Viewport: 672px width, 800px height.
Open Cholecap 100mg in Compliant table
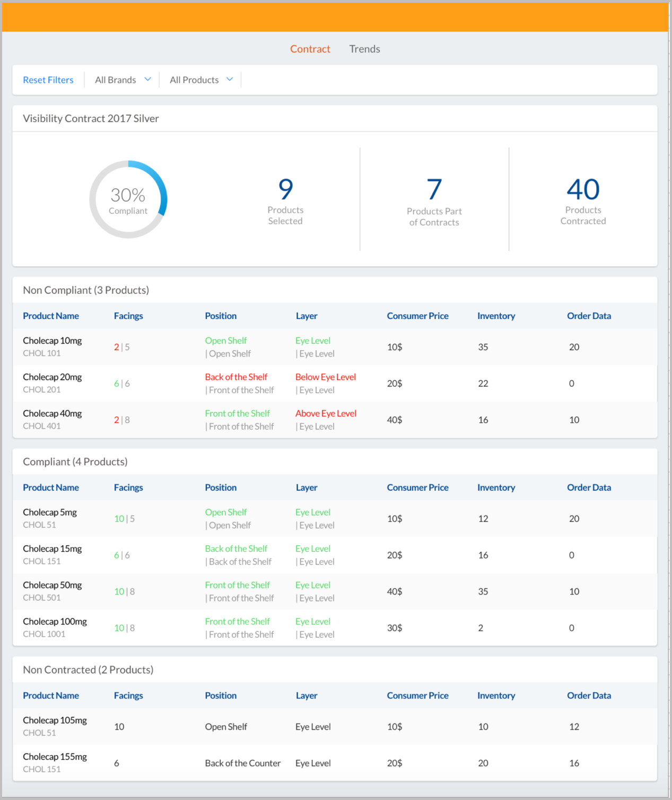55,622
